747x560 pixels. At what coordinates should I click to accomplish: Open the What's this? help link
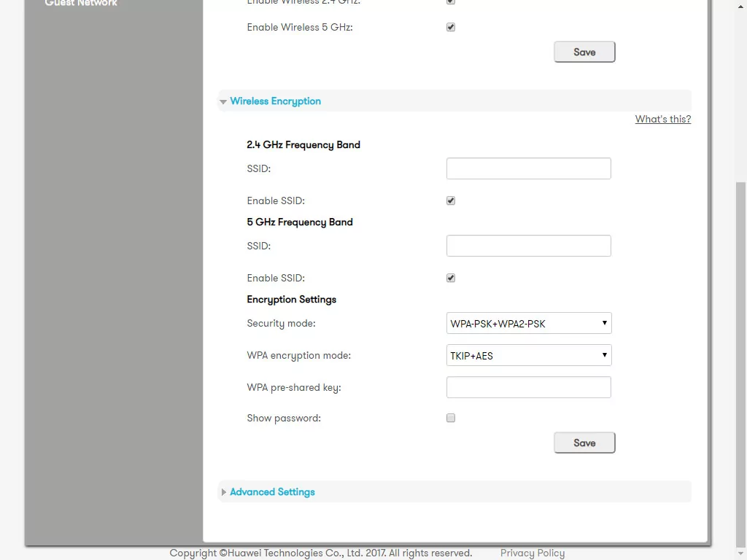point(662,119)
